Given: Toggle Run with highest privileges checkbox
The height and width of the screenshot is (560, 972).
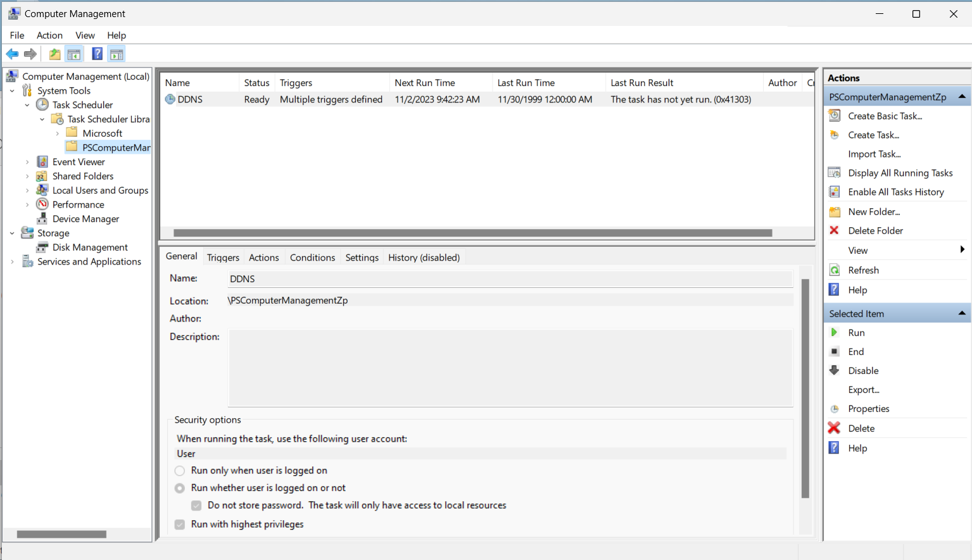Looking at the screenshot, I should (x=180, y=525).
